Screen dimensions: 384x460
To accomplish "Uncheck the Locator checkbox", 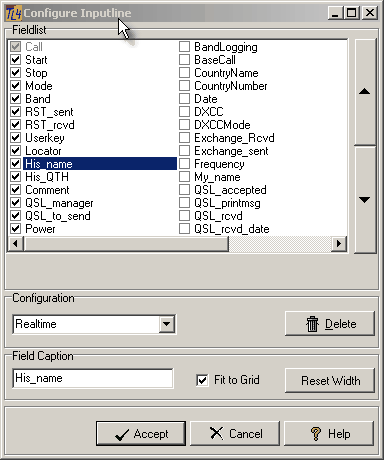I will coord(16,151).
